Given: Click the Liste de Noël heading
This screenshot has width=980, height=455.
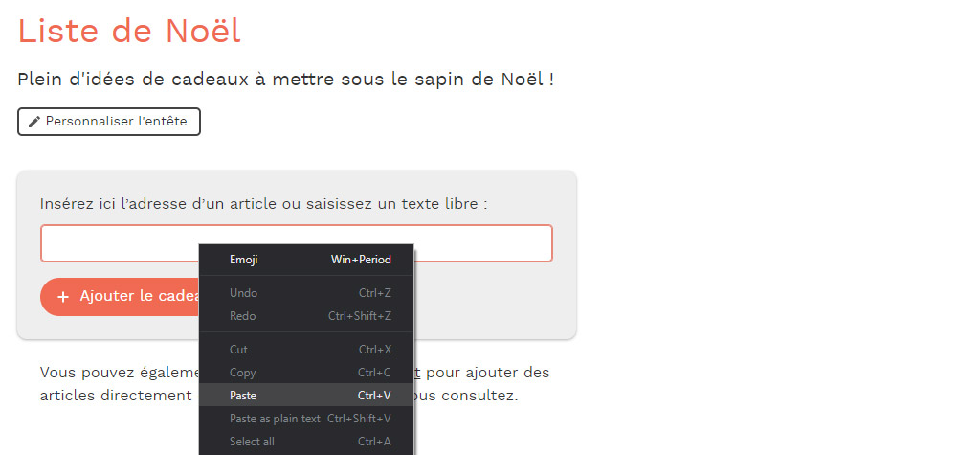Looking at the screenshot, I should [129, 31].
